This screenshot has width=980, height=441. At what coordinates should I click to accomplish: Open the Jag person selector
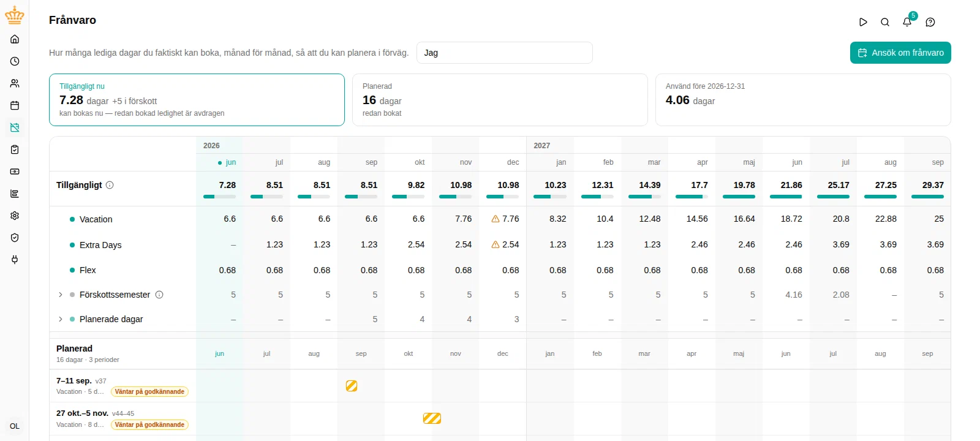pyautogui.click(x=505, y=53)
